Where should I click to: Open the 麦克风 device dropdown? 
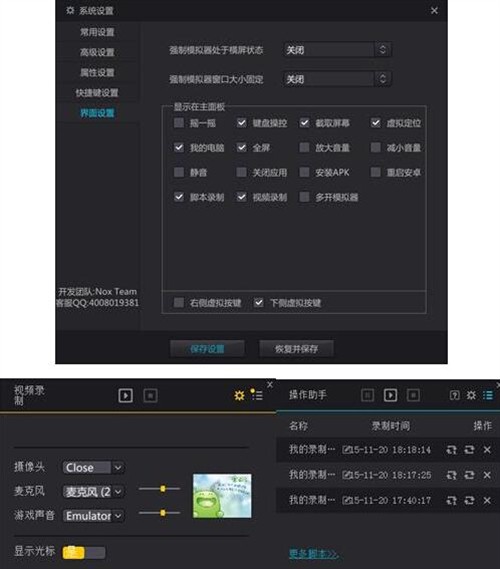pyautogui.click(x=94, y=492)
